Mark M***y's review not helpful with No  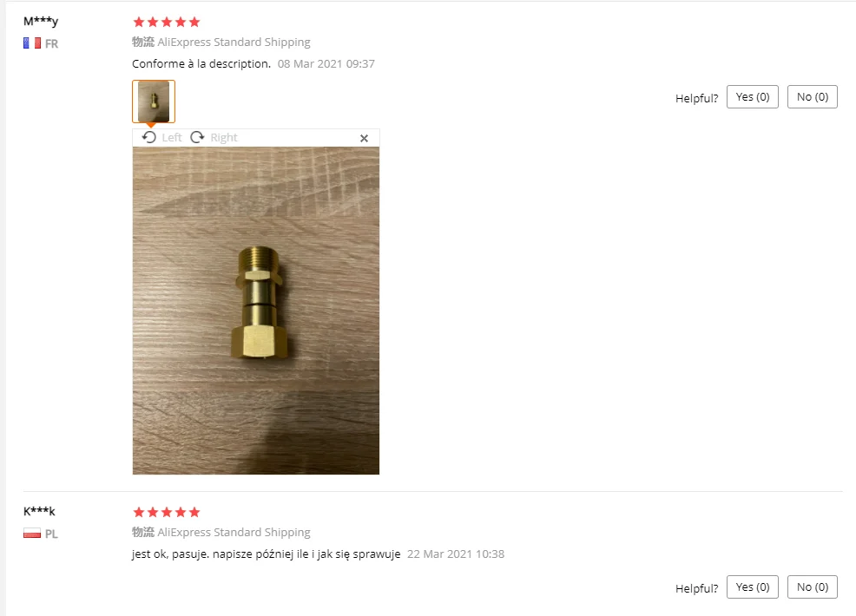point(813,97)
